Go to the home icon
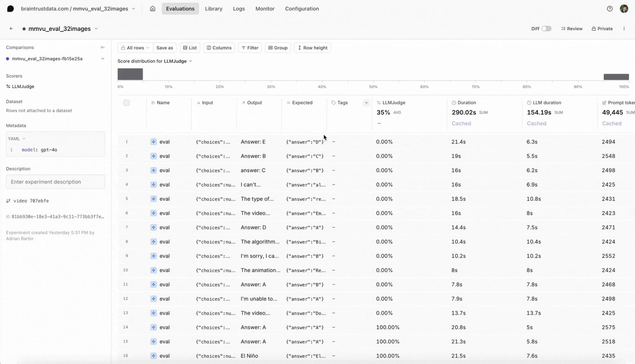Screen dimensions: 635x364 [152, 9]
